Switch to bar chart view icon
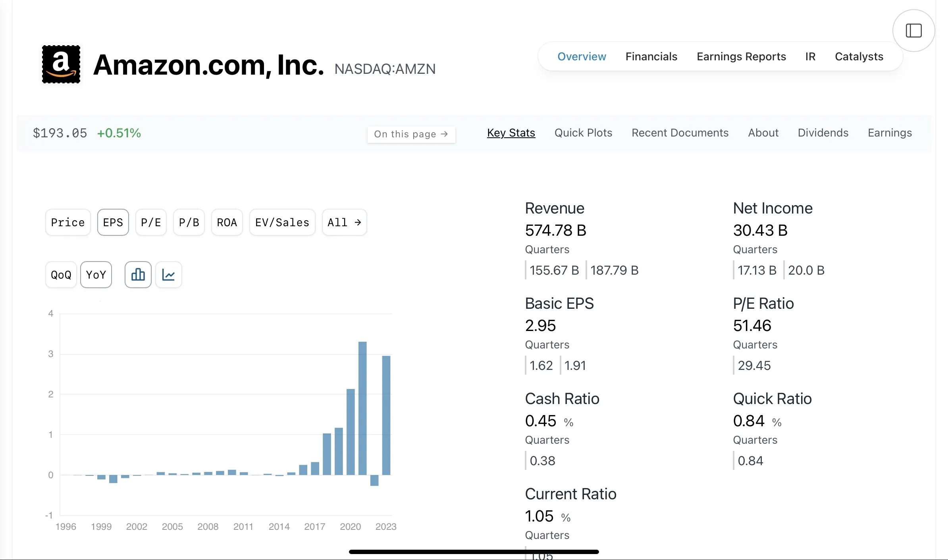 click(x=138, y=275)
